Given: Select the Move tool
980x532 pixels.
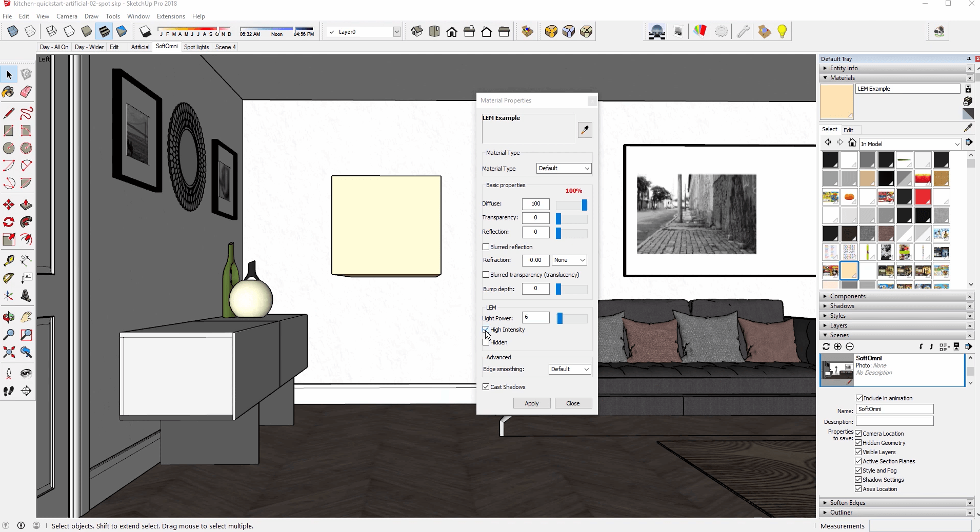Looking at the screenshot, I should [x=9, y=205].
